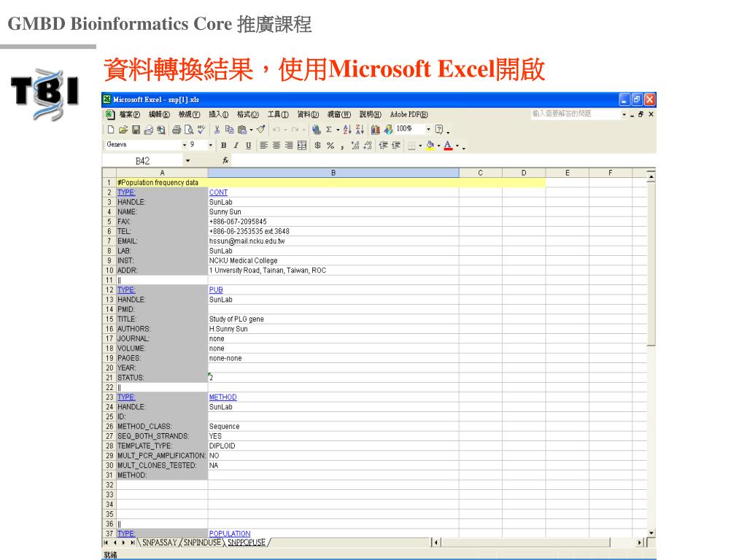This screenshot has width=747, height=560.
Task: Apply the yellow Fill Color swatch
Action: pos(430,145)
